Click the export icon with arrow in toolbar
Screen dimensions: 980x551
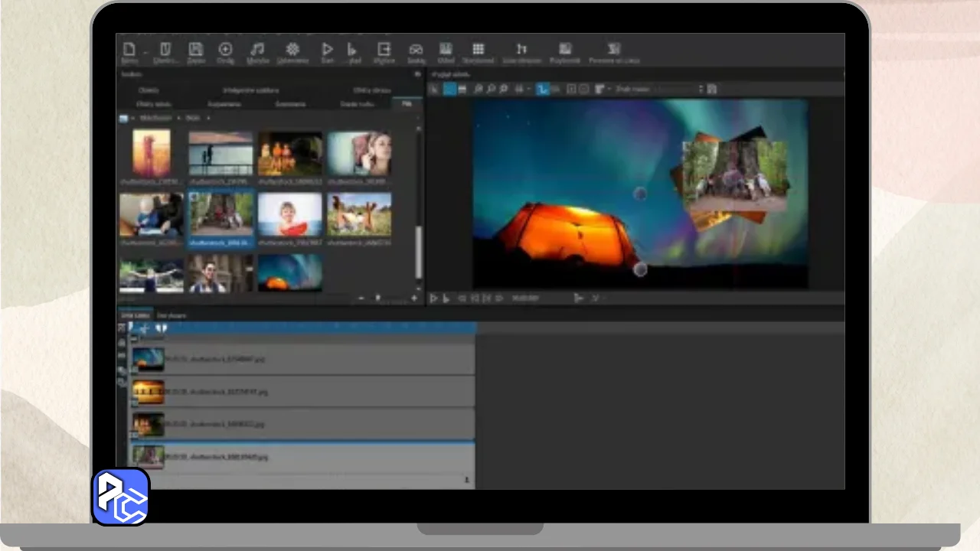[384, 50]
